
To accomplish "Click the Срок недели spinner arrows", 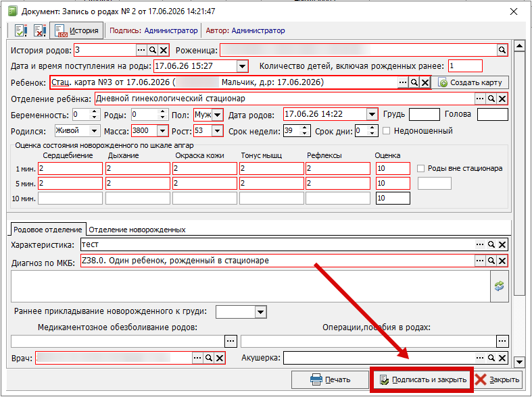I will (305, 131).
